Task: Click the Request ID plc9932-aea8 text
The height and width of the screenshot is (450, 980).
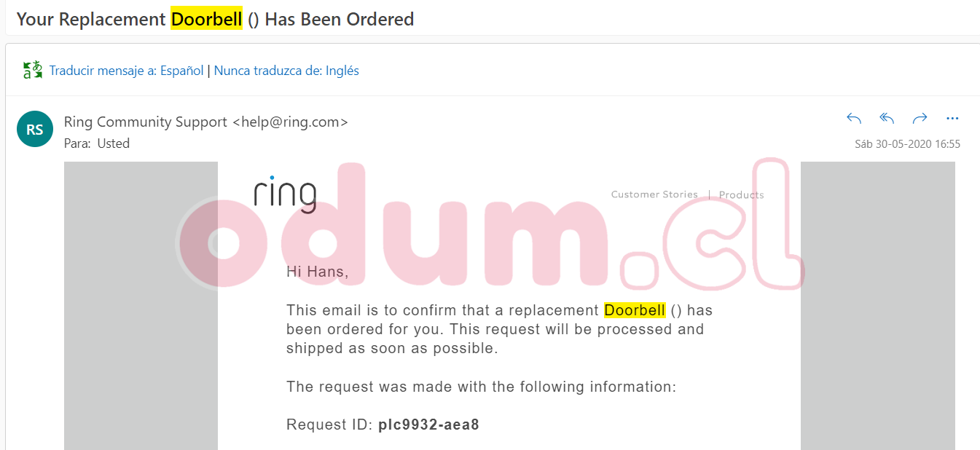Action: click(428, 425)
